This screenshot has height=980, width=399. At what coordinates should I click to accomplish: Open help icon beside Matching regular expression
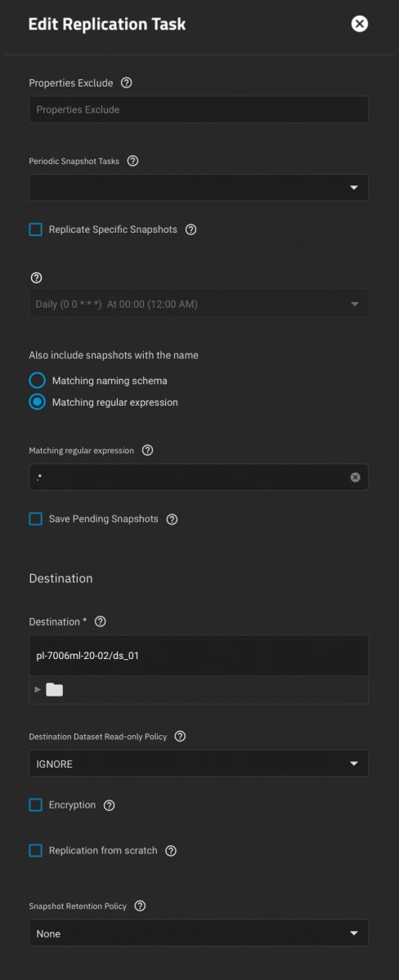click(x=147, y=450)
